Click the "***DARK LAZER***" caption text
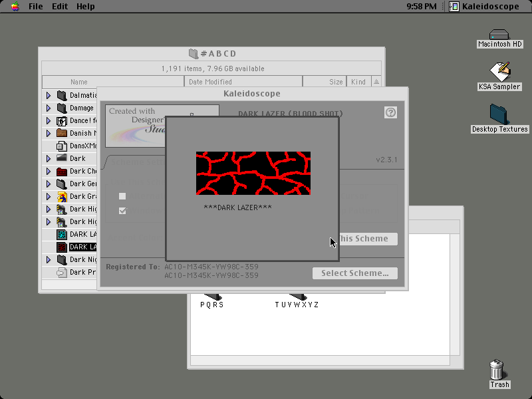Viewport: 532px width, 399px height. click(x=237, y=207)
